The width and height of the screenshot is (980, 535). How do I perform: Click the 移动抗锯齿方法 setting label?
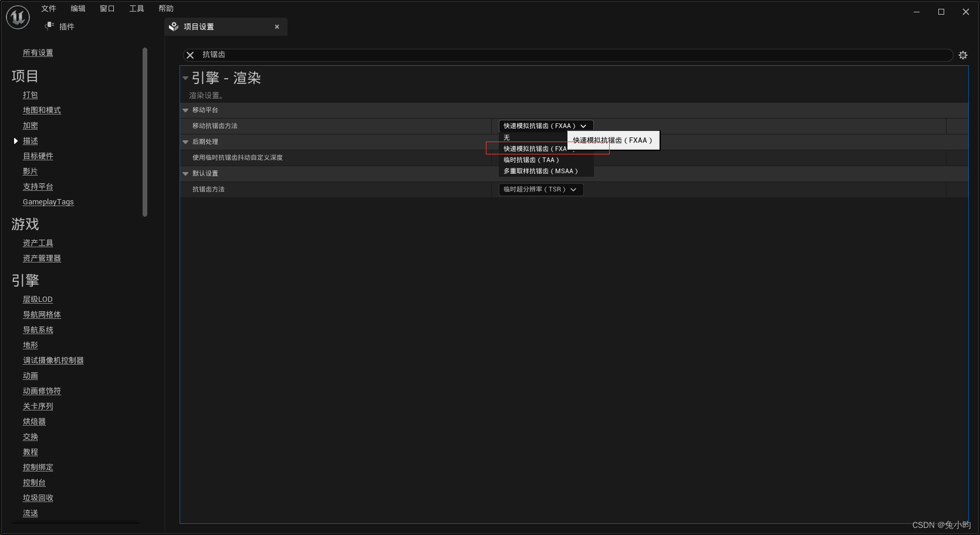click(x=215, y=126)
